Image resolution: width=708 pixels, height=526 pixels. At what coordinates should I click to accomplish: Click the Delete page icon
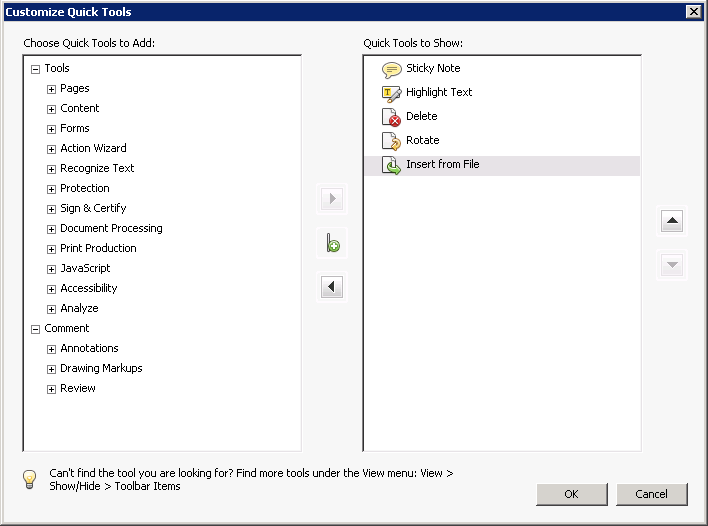coord(391,117)
